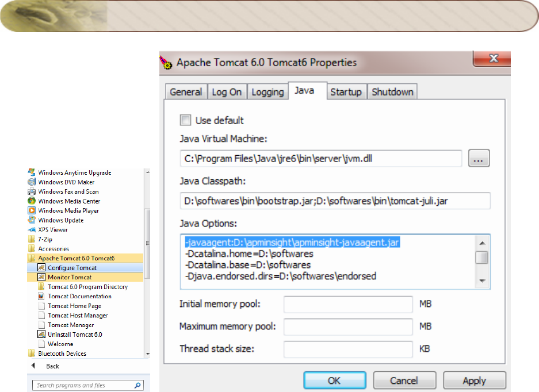This screenshot has width=539, height=392.
Task: Click the -Dcatalina.base=D:\softwares line
Action: point(248,265)
